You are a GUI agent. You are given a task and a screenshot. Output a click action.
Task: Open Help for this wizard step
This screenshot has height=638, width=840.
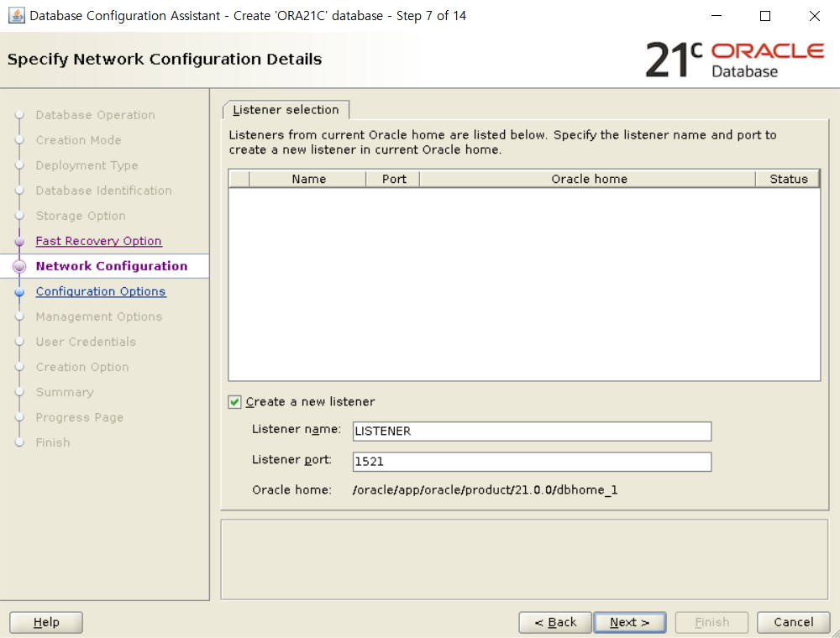46,623
